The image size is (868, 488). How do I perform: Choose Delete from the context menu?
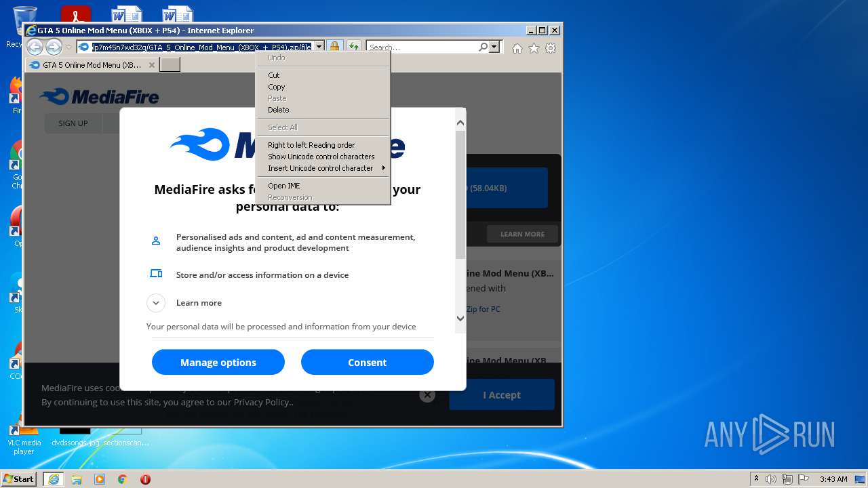(323, 110)
